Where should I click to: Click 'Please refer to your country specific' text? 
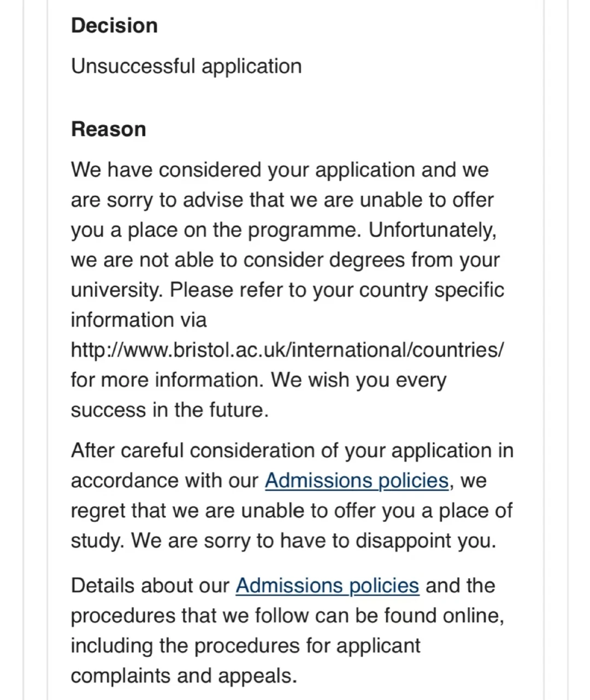tap(337, 290)
